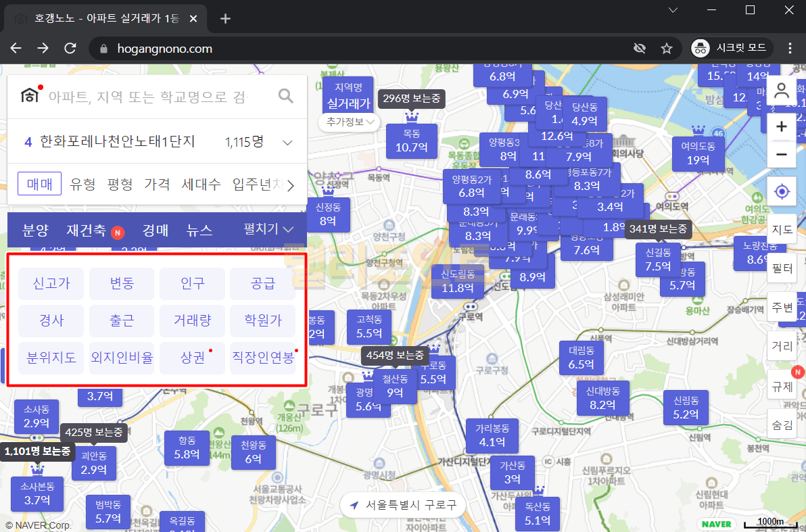Open the user profile icon
The width and height of the screenshot is (806, 532).
pyautogui.click(x=782, y=91)
